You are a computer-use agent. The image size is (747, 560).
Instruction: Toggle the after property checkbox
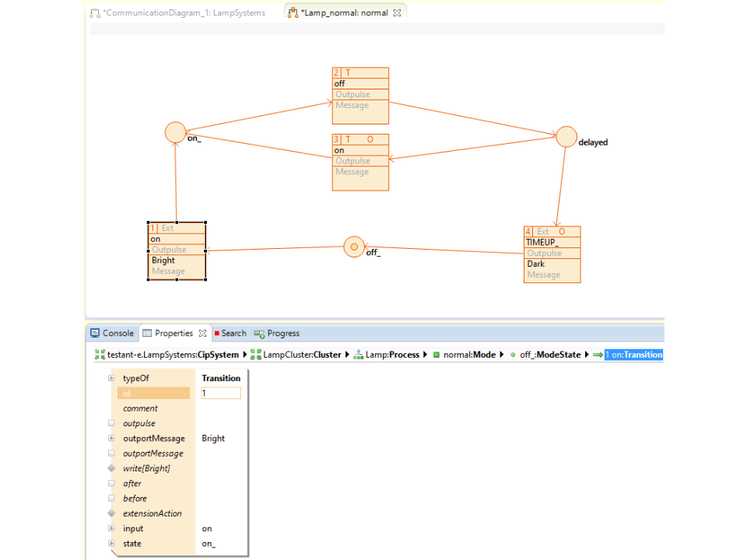(111, 483)
